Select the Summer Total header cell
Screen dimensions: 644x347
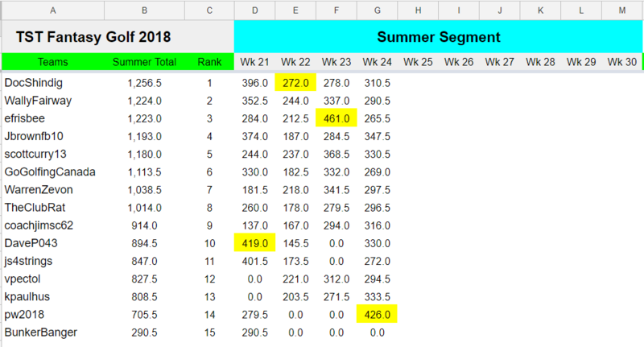pyautogui.click(x=144, y=62)
